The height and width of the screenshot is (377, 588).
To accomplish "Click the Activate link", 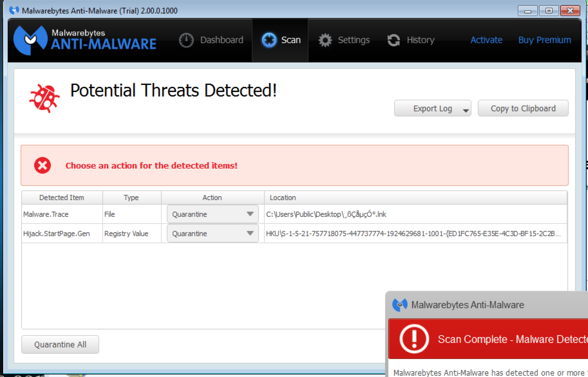I will (486, 40).
